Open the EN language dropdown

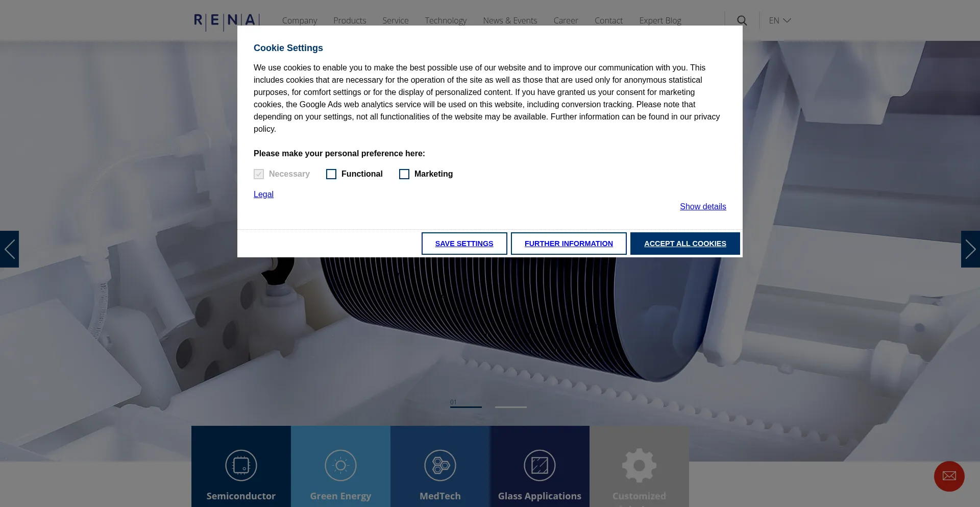(779, 20)
